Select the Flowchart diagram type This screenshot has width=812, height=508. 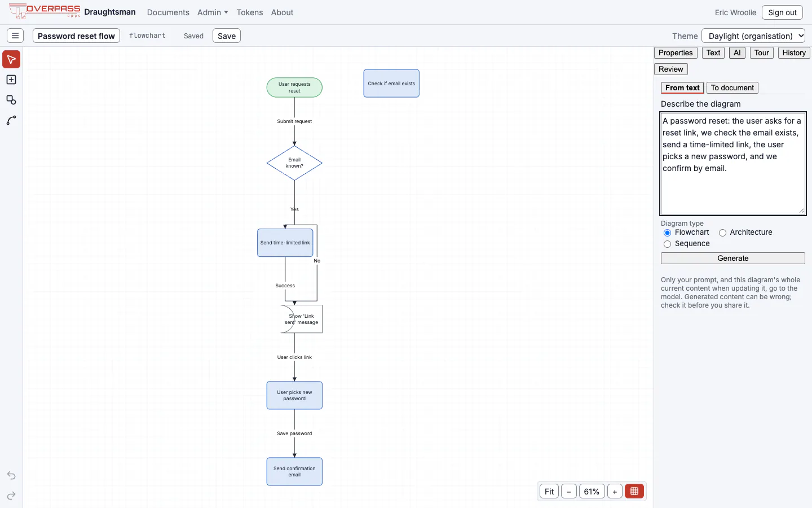click(x=667, y=233)
